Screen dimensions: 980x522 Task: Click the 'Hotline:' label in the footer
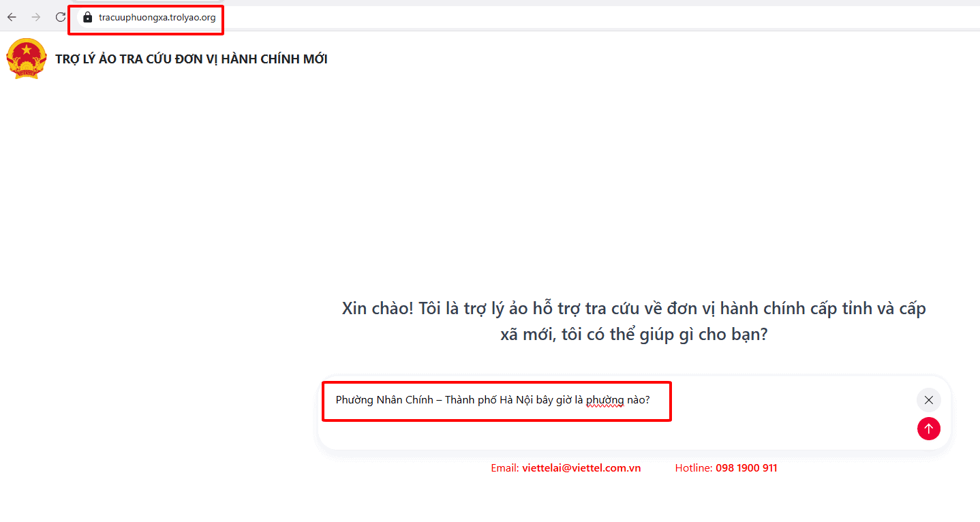point(694,468)
